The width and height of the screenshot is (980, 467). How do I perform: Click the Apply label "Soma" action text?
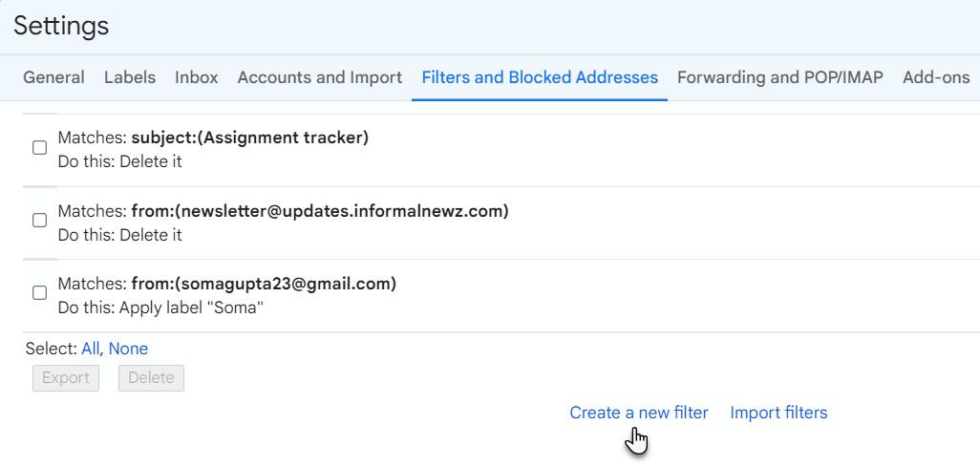(191, 308)
